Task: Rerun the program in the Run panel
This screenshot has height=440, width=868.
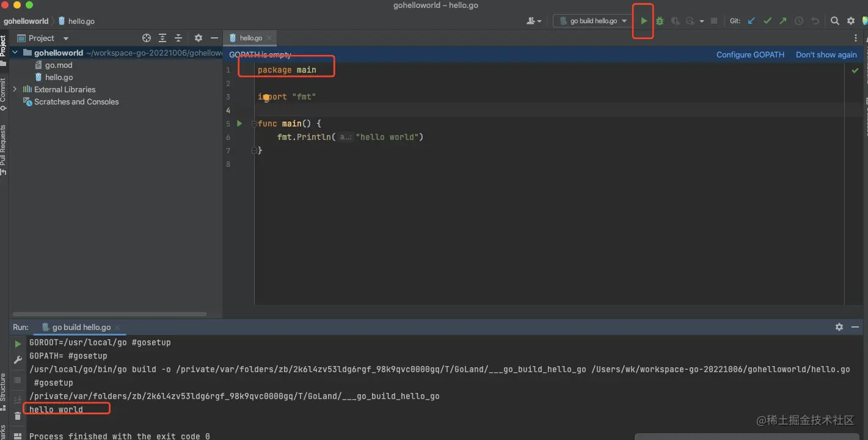Action: (18, 344)
